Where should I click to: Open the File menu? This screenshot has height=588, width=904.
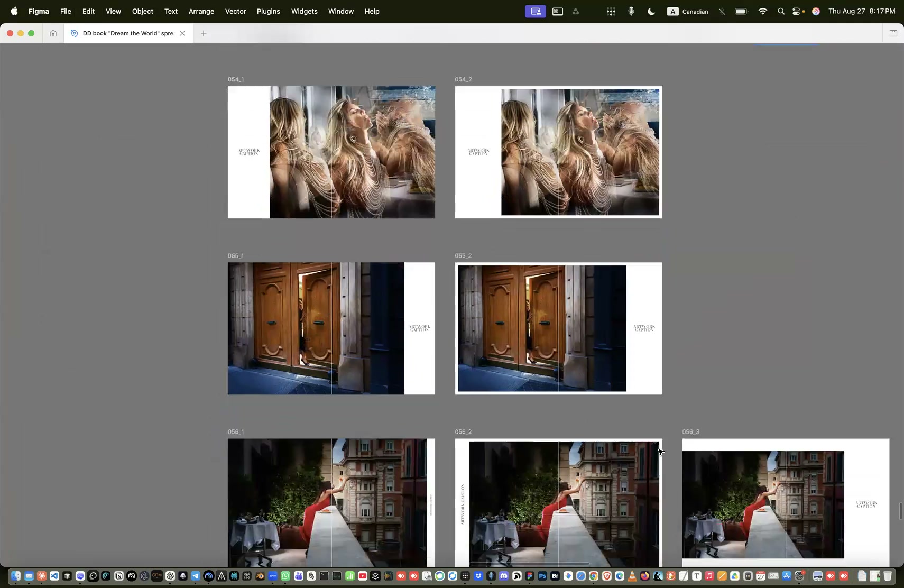point(66,11)
